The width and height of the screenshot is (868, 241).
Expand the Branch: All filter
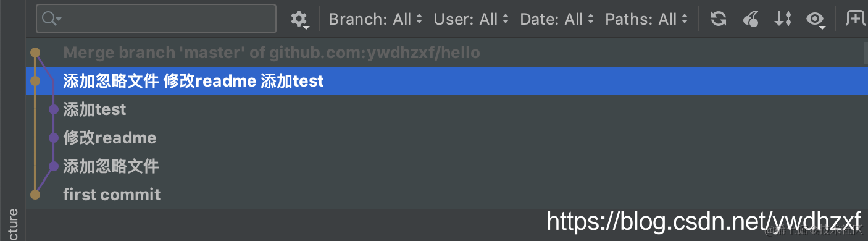pos(375,19)
